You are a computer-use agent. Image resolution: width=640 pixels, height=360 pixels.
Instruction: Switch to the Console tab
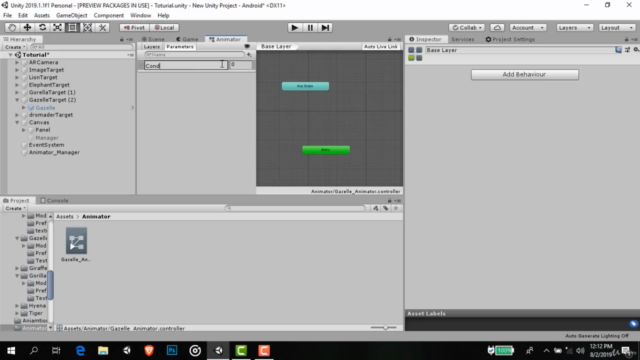[54, 200]
